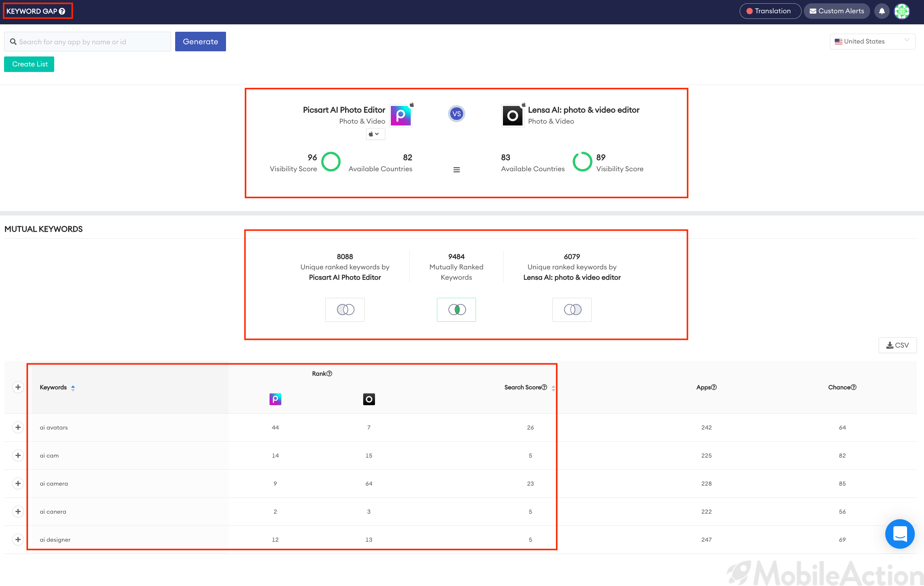Open the Chance column help icon
The image size is (924, 586).
pos(854,387)
